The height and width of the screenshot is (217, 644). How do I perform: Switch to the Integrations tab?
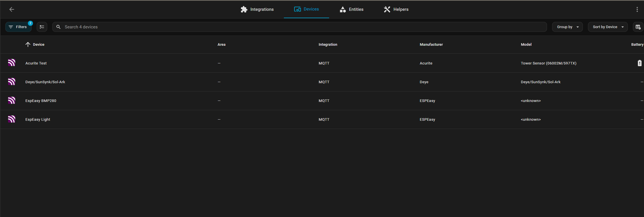[257, 9]
